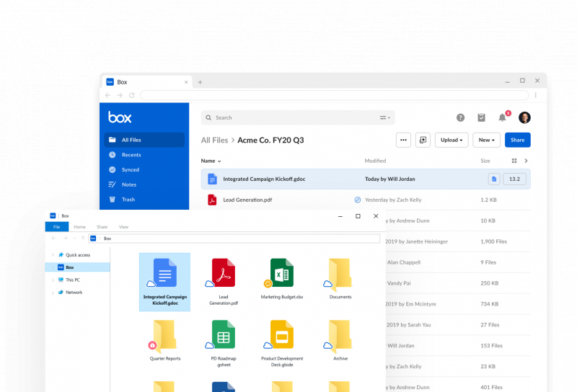Click the Box logo in the sidebar
The width and height of the screenshot is (577, 392).
[120, 117]
